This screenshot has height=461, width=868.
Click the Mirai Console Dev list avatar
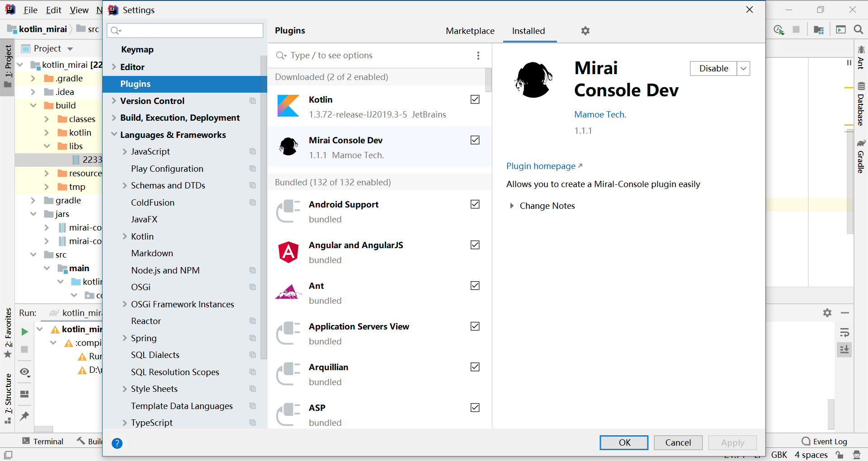click(x=288, y=146)
